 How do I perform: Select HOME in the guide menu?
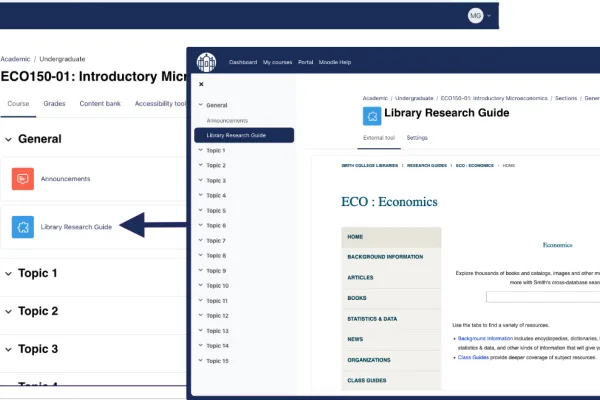(391, 237)
